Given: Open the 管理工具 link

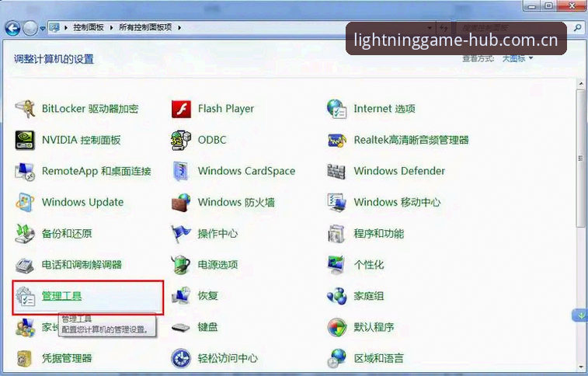Looking at the screenshot, I should coord(62,296).
